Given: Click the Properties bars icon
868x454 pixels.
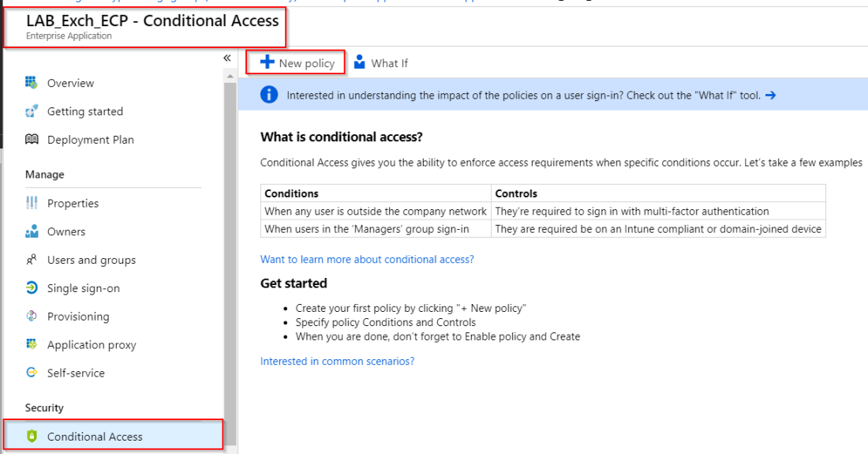Looking at the screenshot, I should (x=32, y=203).
